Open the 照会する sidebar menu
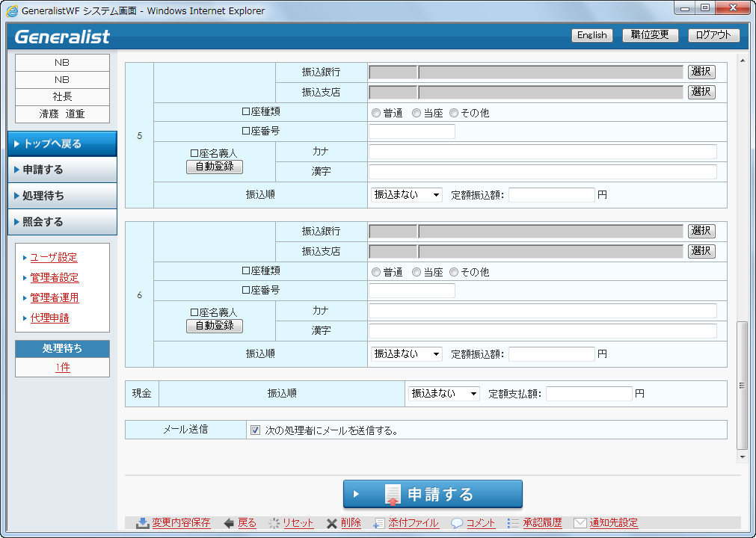 [62, 222]
